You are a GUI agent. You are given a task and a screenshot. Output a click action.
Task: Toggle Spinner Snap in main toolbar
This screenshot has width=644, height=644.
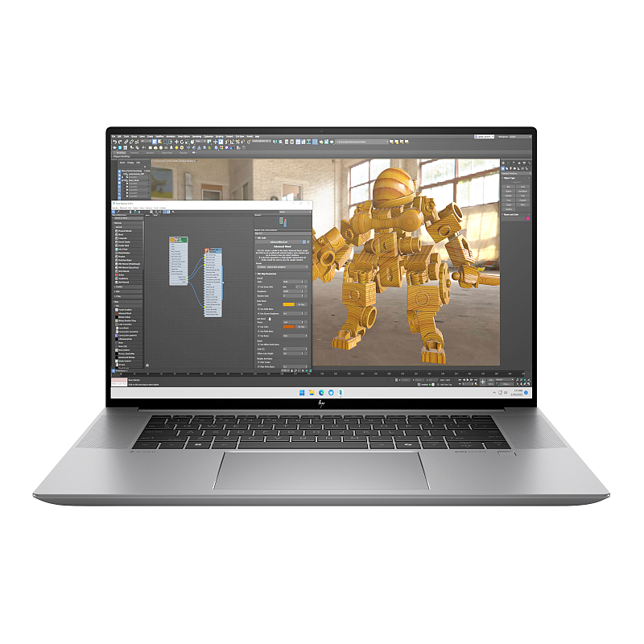(243, 142)
